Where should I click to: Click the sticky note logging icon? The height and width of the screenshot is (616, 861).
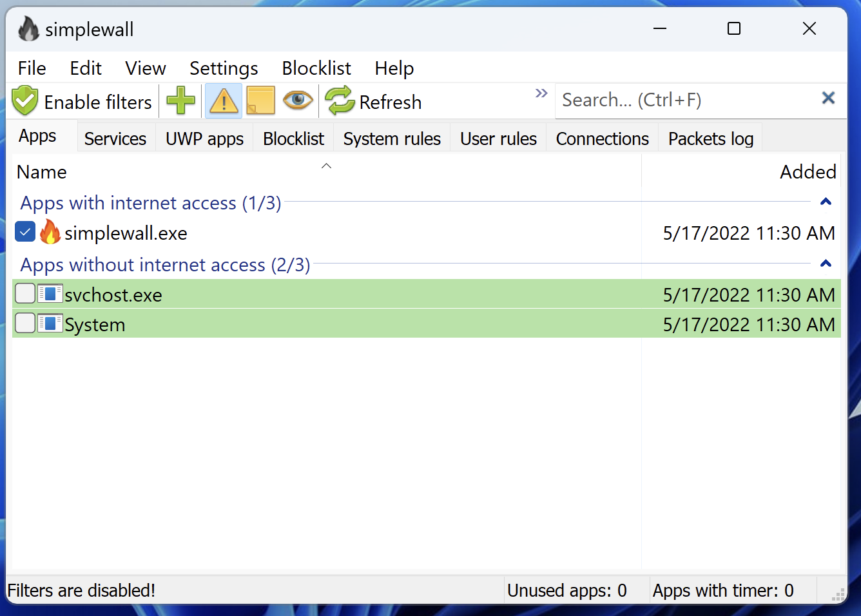(260, 101)
